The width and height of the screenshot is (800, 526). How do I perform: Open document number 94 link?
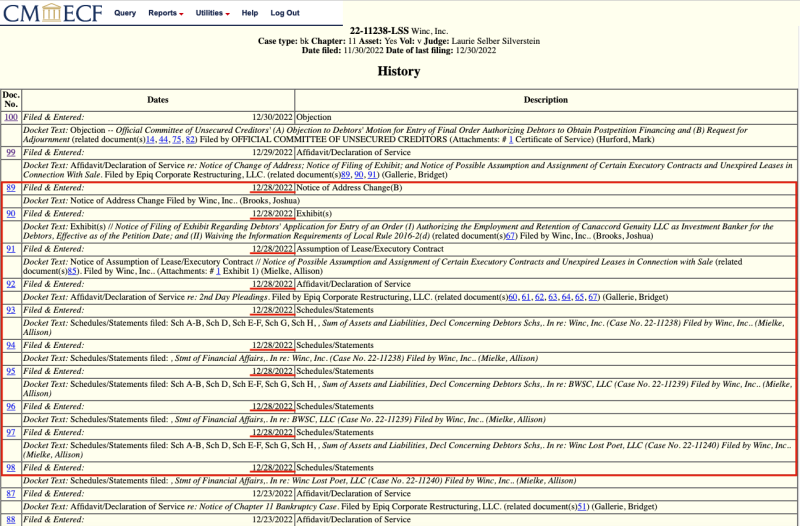tap(11, 345)
